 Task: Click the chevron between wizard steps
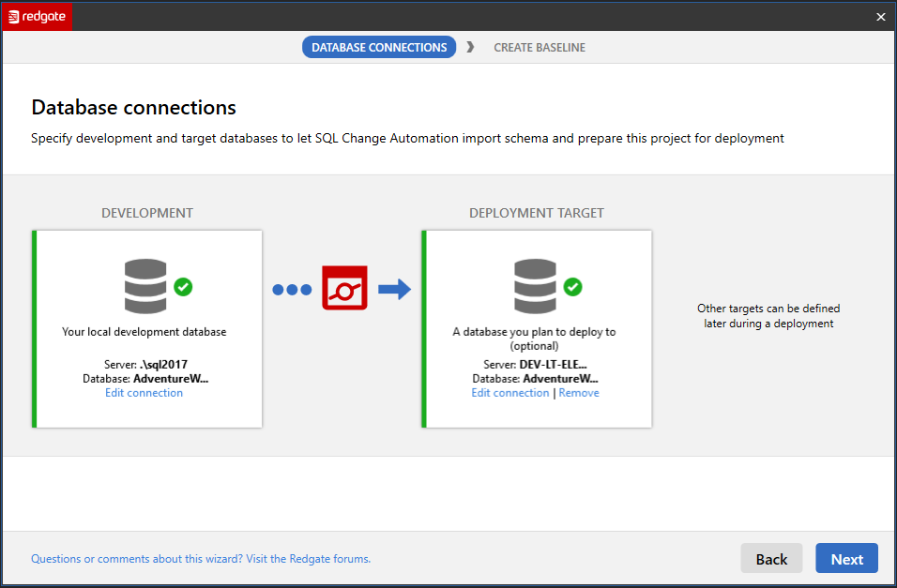pos(470,47)
